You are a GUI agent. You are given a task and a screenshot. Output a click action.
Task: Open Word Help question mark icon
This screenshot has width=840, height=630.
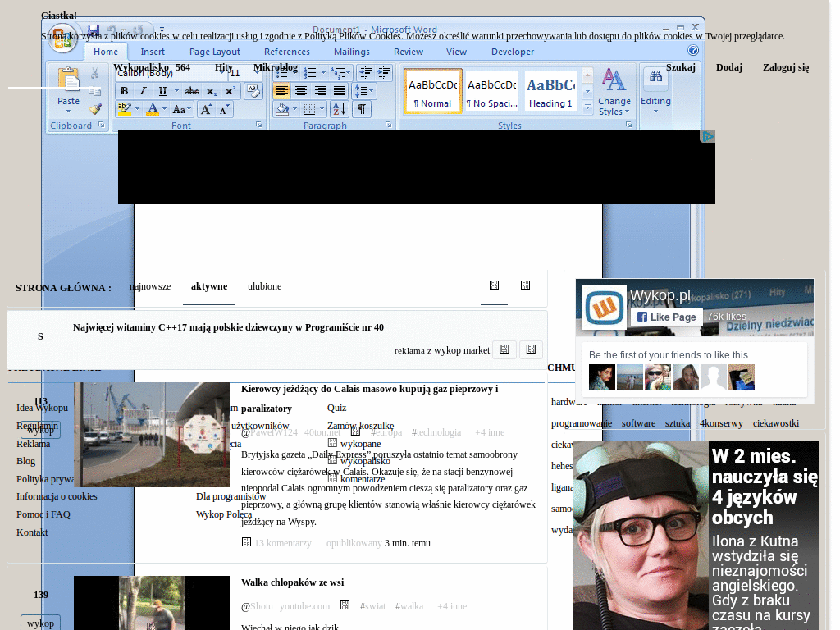click(692, 50)
